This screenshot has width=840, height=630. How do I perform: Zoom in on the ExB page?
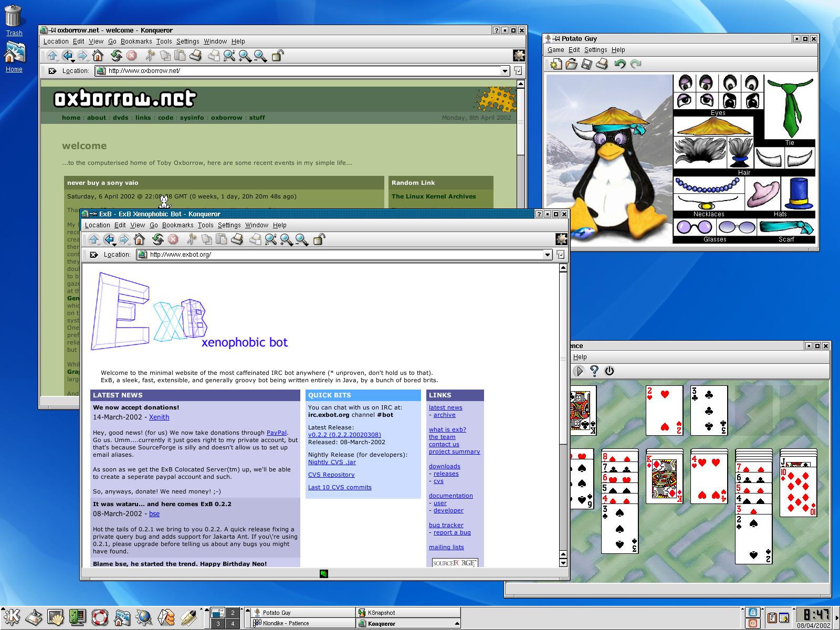286,240
